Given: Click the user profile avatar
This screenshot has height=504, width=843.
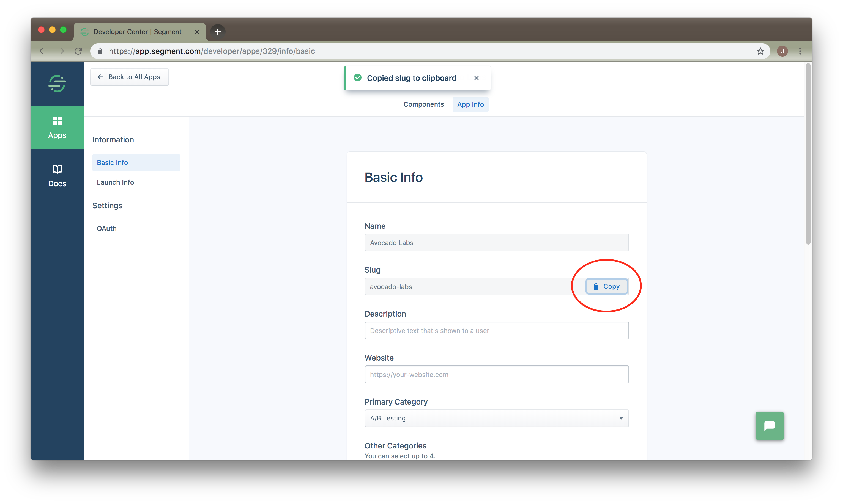Looking at the screenshot, I should click(782, 51).
